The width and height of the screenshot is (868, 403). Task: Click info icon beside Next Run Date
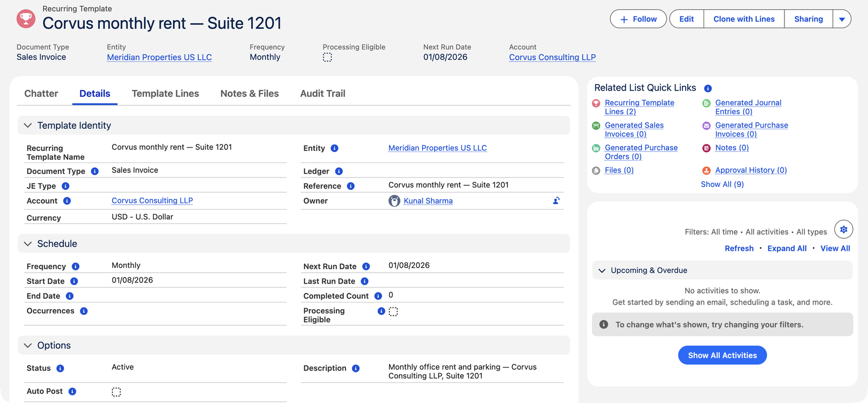tap(366, 266)
